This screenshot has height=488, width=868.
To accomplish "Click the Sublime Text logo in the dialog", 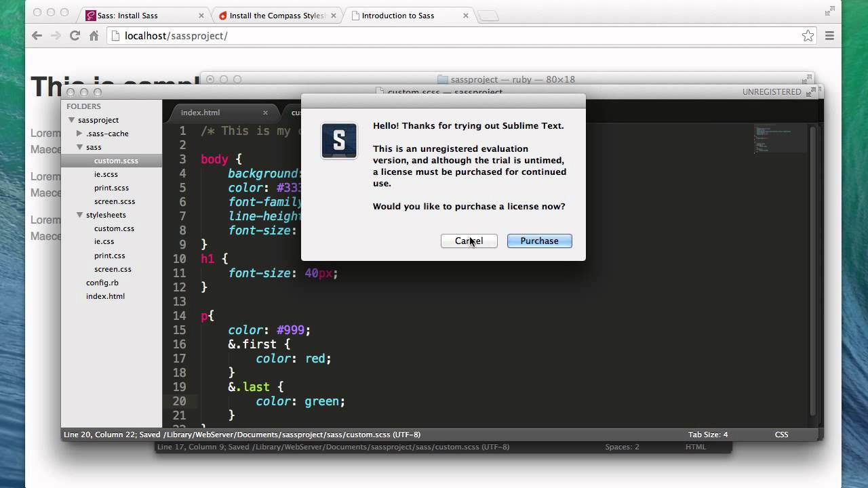I will click(339, 141).
